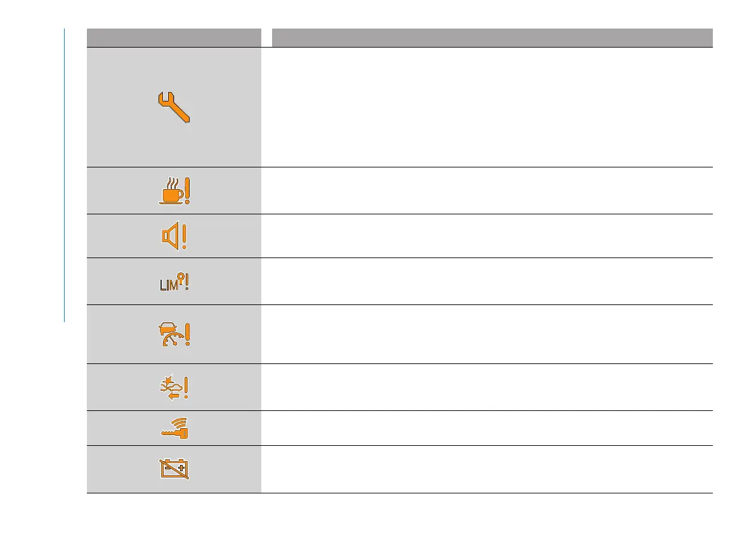The image size is (756, 534).
Task: Click the car and speedometer warning icon
Action: point(174,334)
